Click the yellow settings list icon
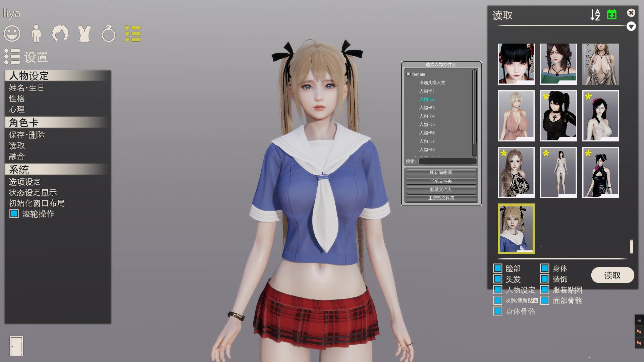 [133, 34]
